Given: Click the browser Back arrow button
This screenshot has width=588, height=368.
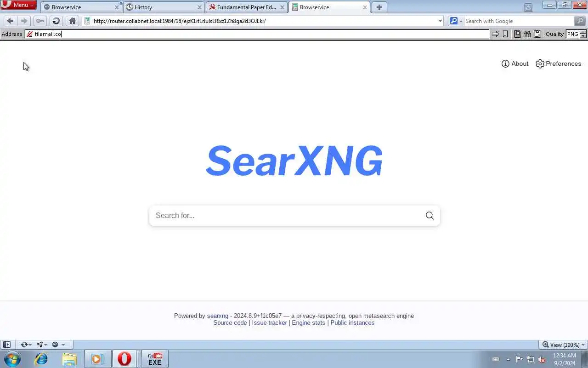Looking at the screenshot, I should tap(10, 21).
